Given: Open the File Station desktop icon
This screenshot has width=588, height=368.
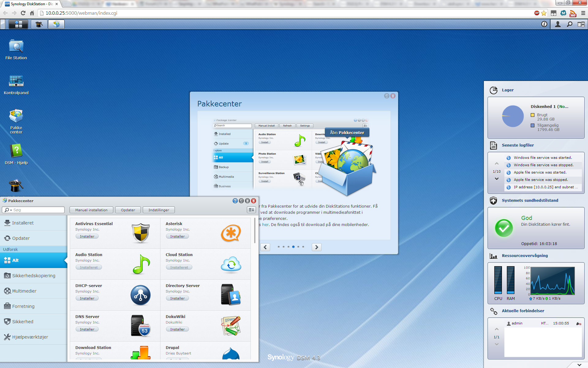Looking at the screenshot, I should [16, 49].
